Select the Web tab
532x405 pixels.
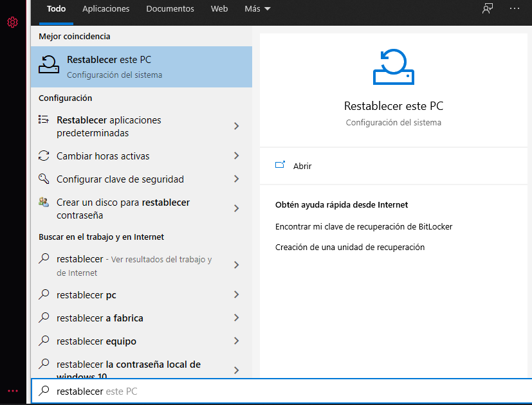(219, 8)
